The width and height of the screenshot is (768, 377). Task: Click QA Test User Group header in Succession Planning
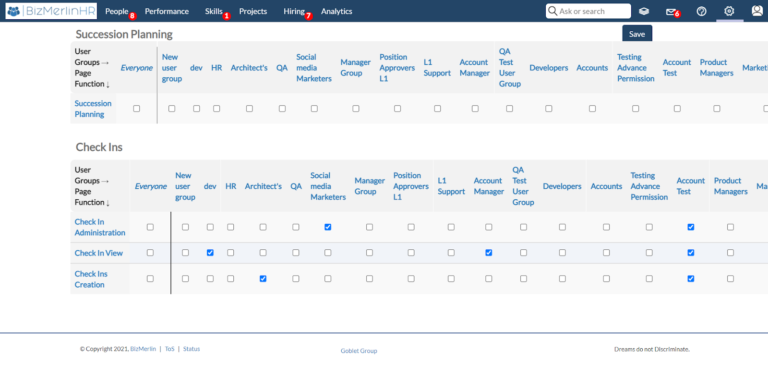pos(510,68)
